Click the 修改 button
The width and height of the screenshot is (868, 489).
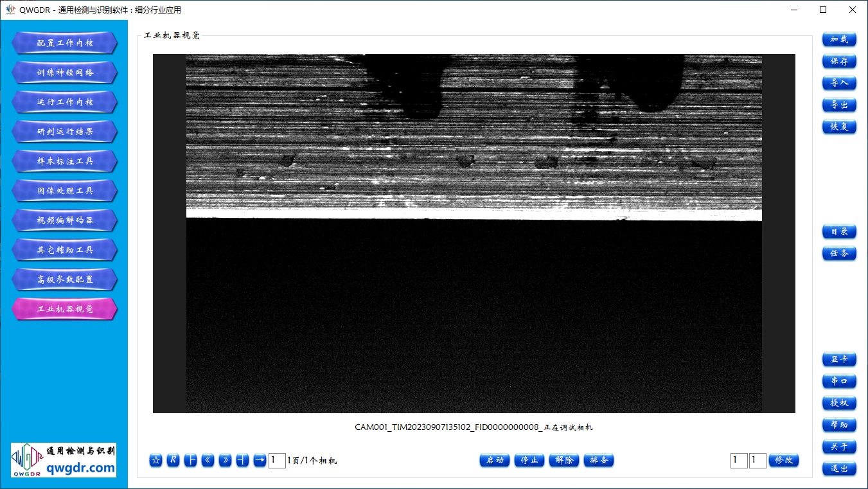pyautogui.click(x=784, y=460)
